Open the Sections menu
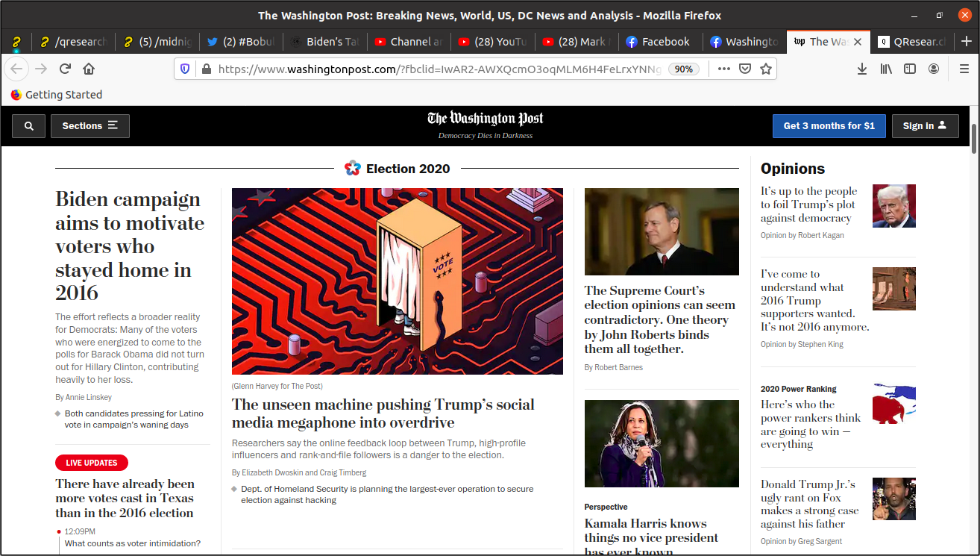The image size is (980, 556). (90, 126)
